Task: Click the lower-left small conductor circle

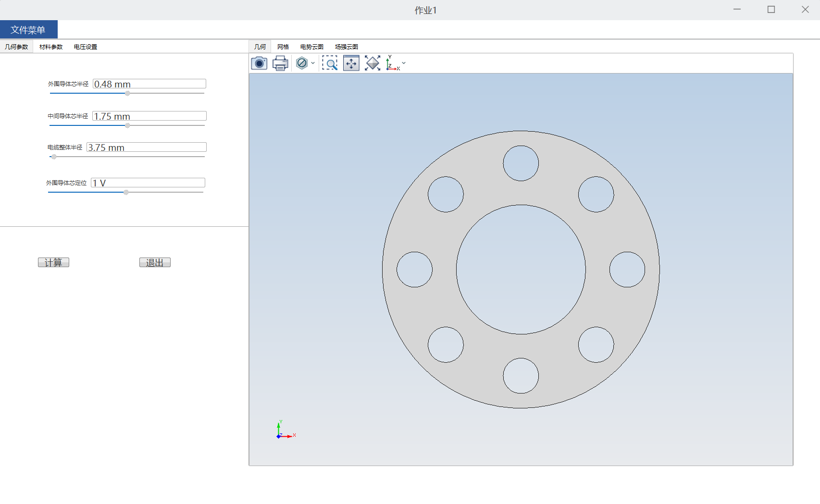Action: tap(446, 344)
